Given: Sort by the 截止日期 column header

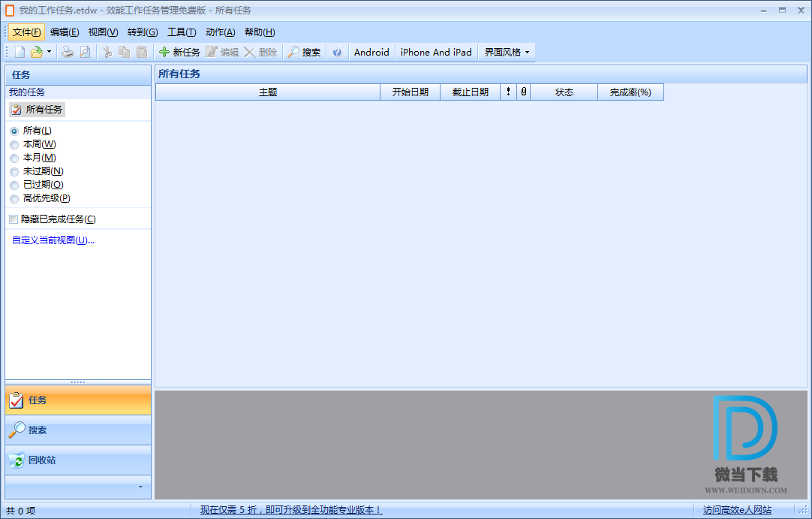Looking at the screenshot, I should [x=471, y=92].
